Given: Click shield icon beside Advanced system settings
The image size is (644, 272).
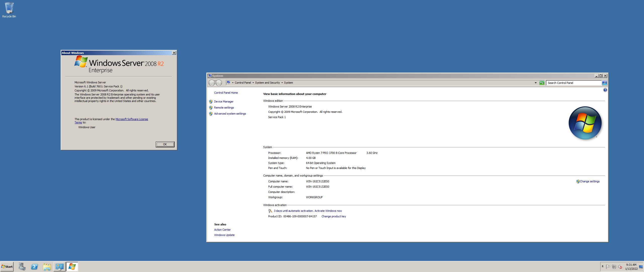Looking at the screenshot, I should (211, 114).
